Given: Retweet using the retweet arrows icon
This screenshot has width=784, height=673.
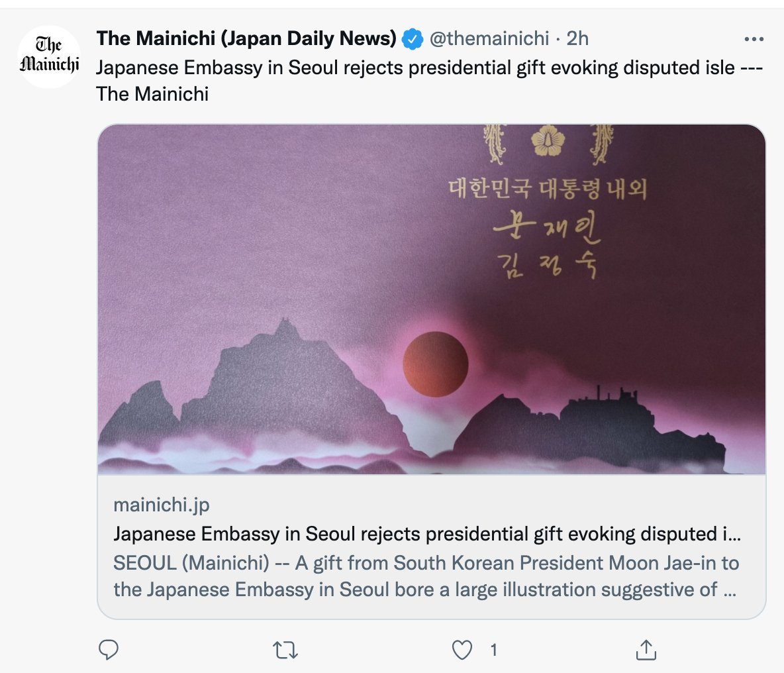Looking at the screenshot, I should [x=285, y=650].
